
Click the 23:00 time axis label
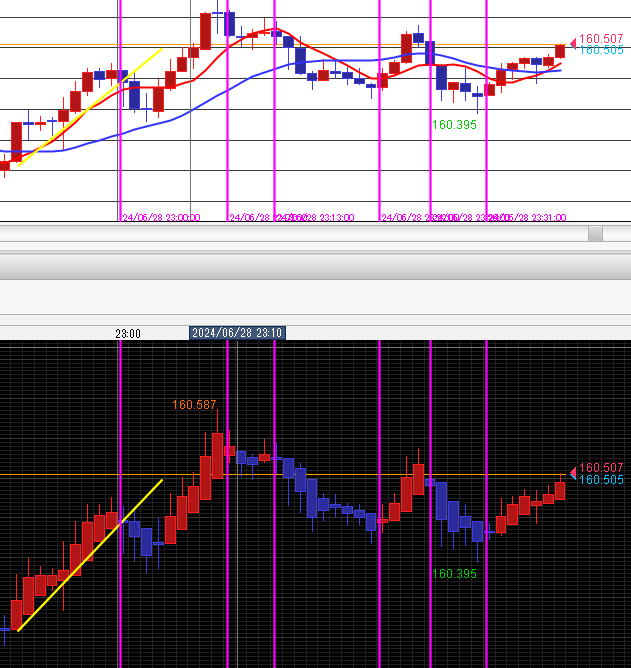pyautogui.click(x=127, y=334)
